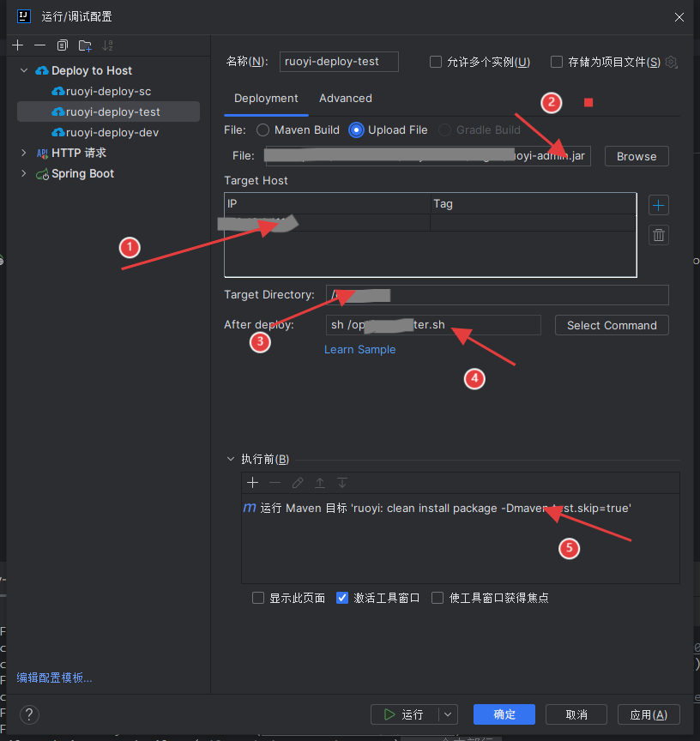The height and width of the screenshot is (741, 700).
Task: Click the copy configuration icon
Action: pyautogui.click(x=63, y=45)
